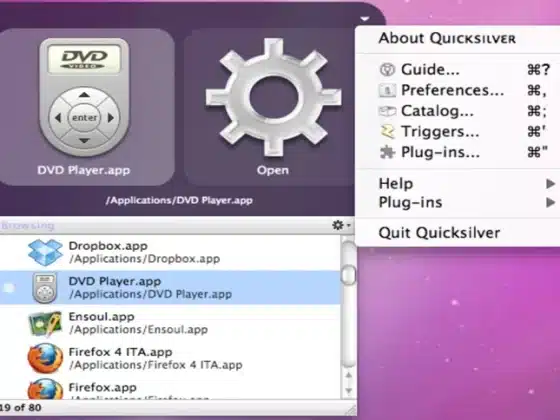Click the results window resize grip
Viewport: 560px width, 420px height.
point(351,410)
